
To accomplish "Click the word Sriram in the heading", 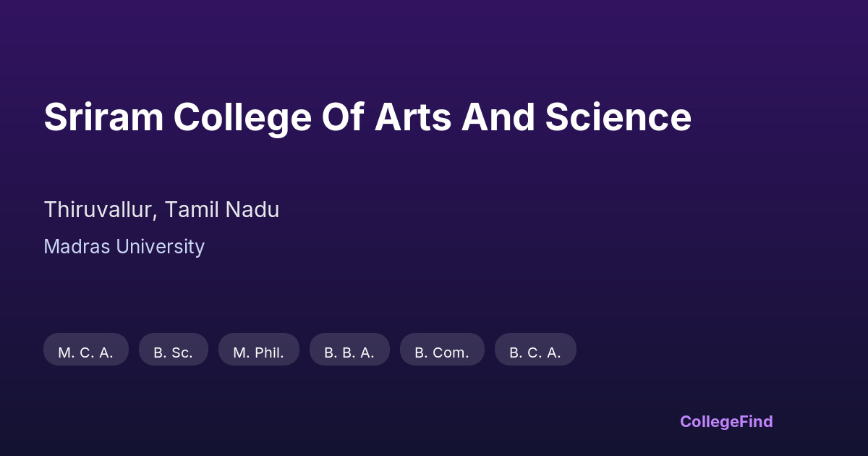I will point(103,117).
